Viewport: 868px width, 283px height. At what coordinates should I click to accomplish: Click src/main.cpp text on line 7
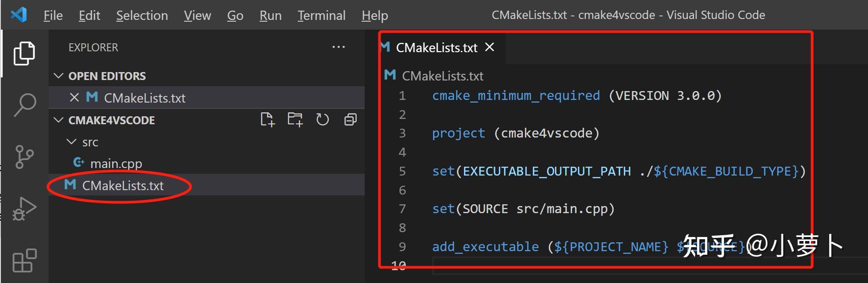562,209
